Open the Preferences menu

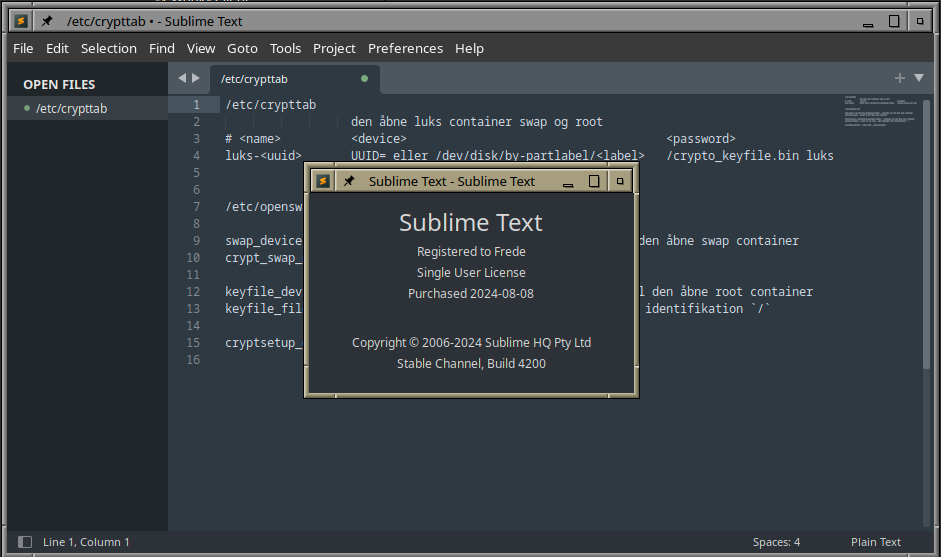[405, 48]
